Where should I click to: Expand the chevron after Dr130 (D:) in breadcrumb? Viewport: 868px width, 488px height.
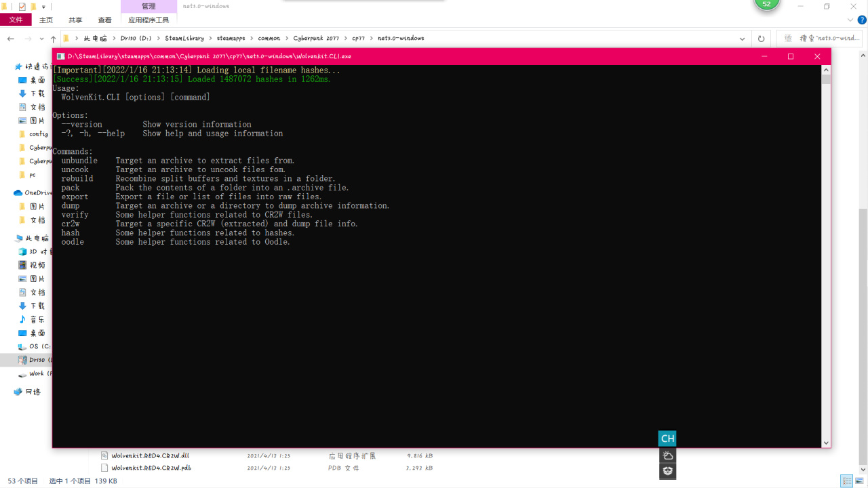pos(159,39)
